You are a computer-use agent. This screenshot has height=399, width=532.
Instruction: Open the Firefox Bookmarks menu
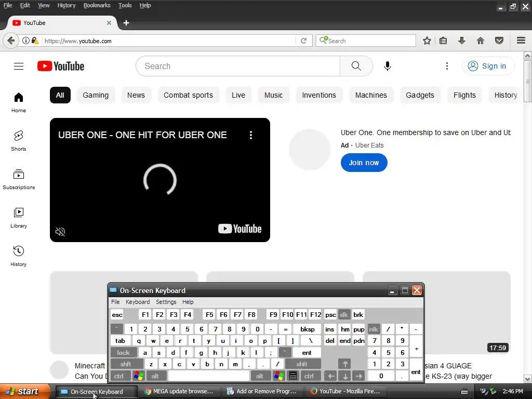pos(97,5)
